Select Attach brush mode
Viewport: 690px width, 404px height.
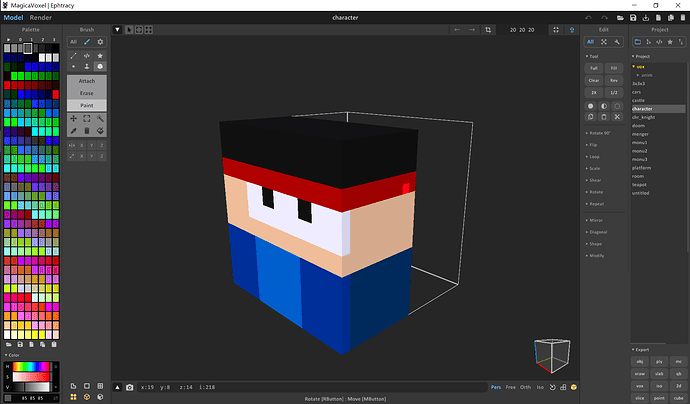coord(87,80)
